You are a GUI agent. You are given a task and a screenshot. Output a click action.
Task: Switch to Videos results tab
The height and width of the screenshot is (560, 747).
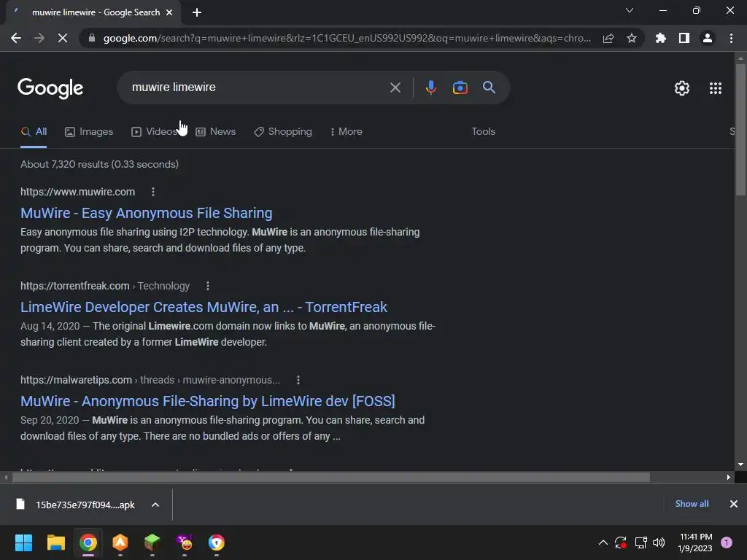[x=154, y=131]
